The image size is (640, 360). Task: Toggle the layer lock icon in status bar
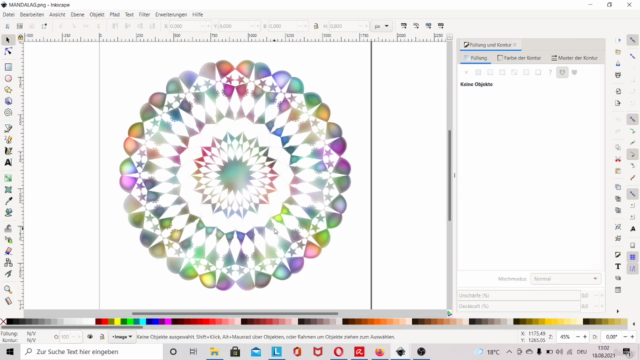[x=102, y=337]
